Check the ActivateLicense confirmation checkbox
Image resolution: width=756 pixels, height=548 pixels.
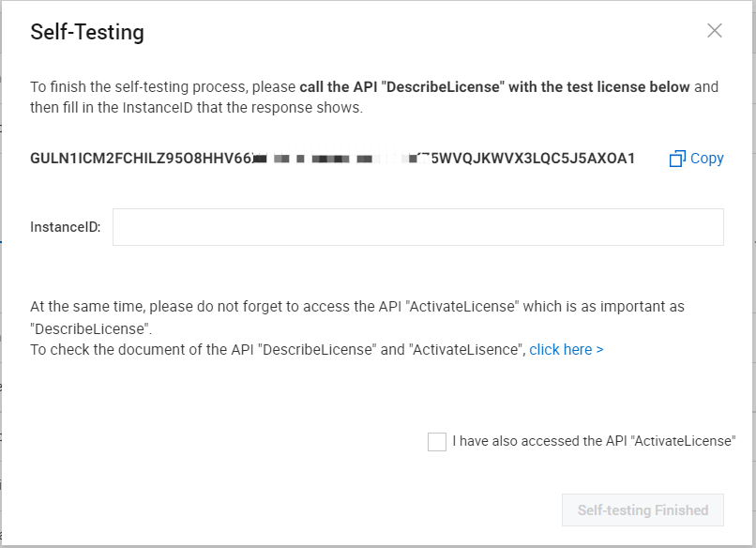coord(437,442)
